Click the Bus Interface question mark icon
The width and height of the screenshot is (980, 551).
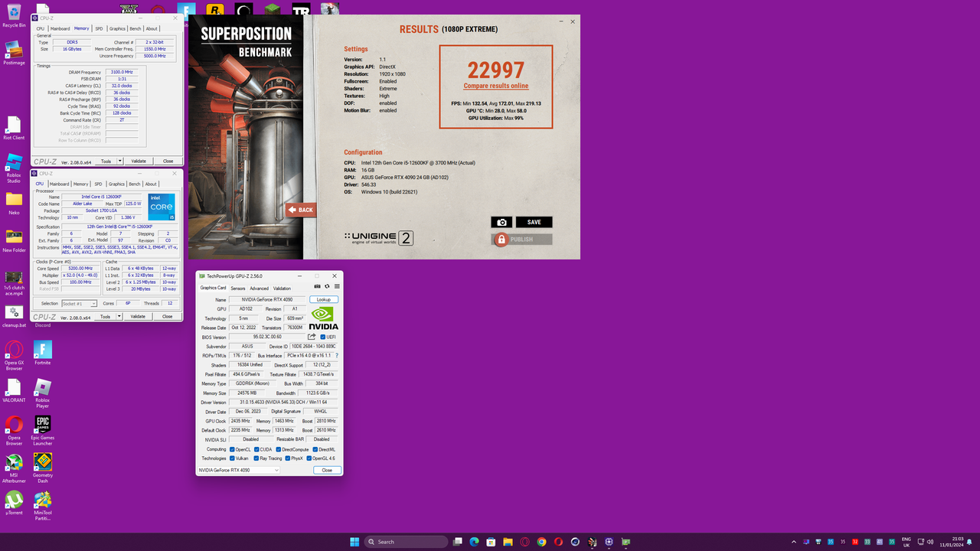tap(336, 356)
